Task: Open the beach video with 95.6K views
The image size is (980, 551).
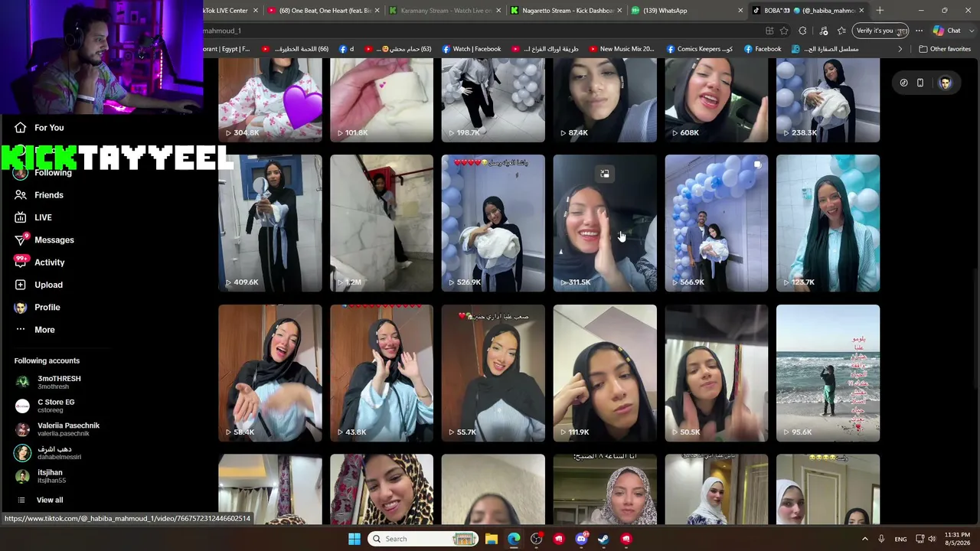Action: (x=828, y=373)
